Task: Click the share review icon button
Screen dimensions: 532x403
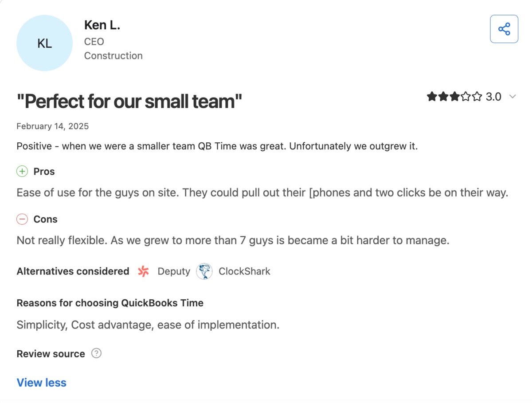Action: coord(504,29)
